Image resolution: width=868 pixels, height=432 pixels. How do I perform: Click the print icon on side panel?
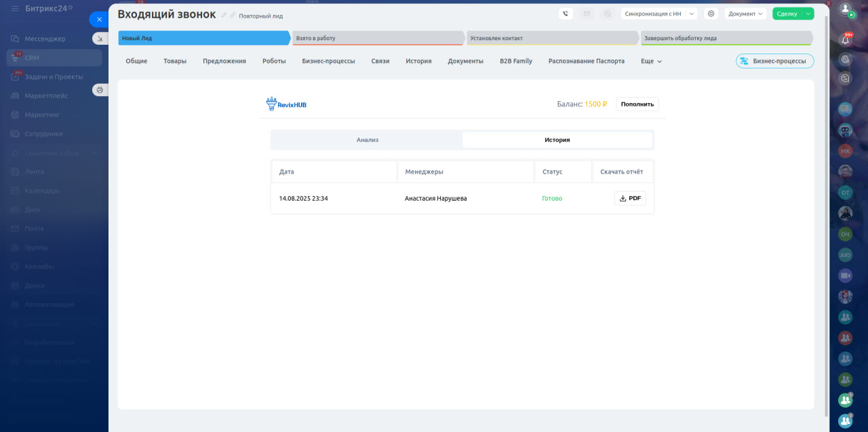pos(100,90)
